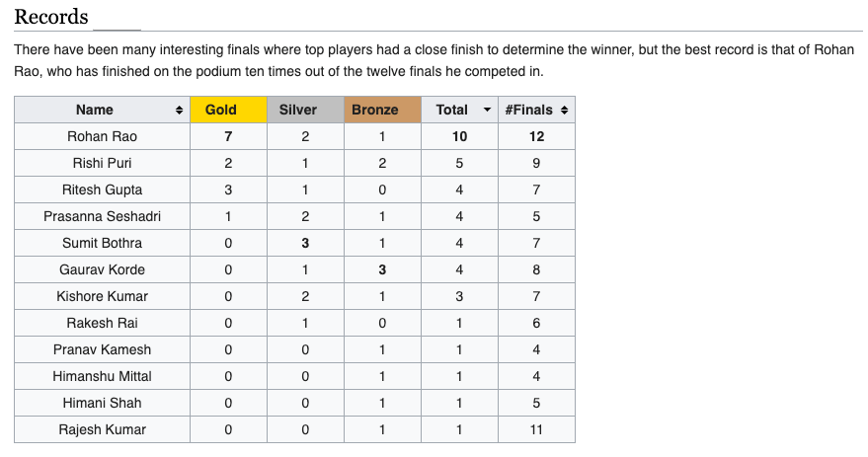The image size is (868, 457).
Task: Select the Kishore Kumar name cell
Action: coord(102,296)
